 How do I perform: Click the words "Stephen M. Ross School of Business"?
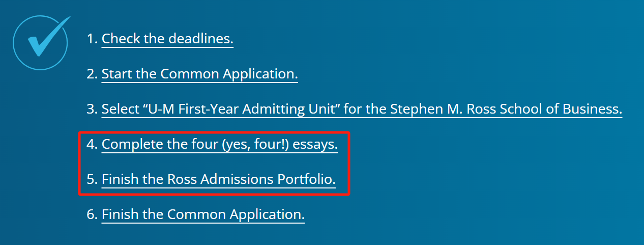tap(506, 109)
